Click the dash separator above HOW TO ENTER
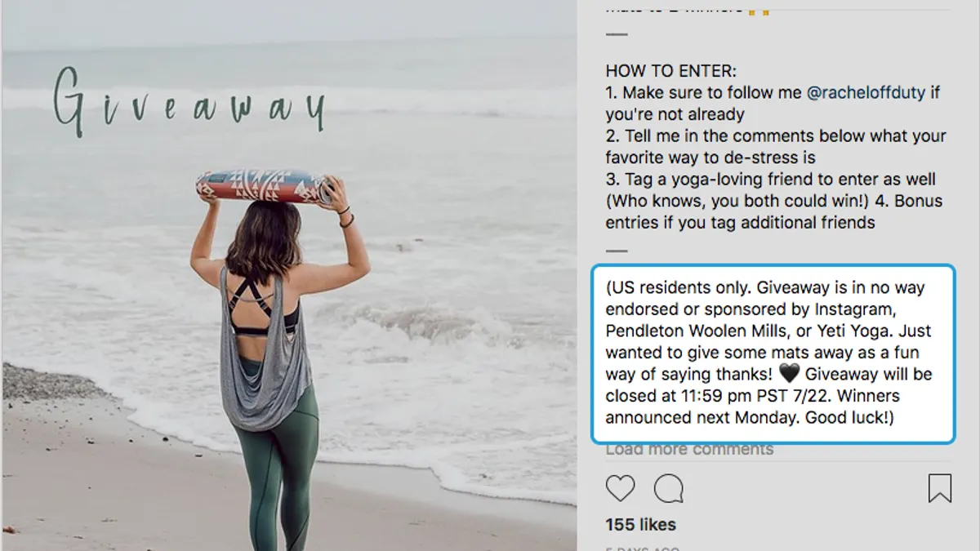 click(x=617, y=34)
